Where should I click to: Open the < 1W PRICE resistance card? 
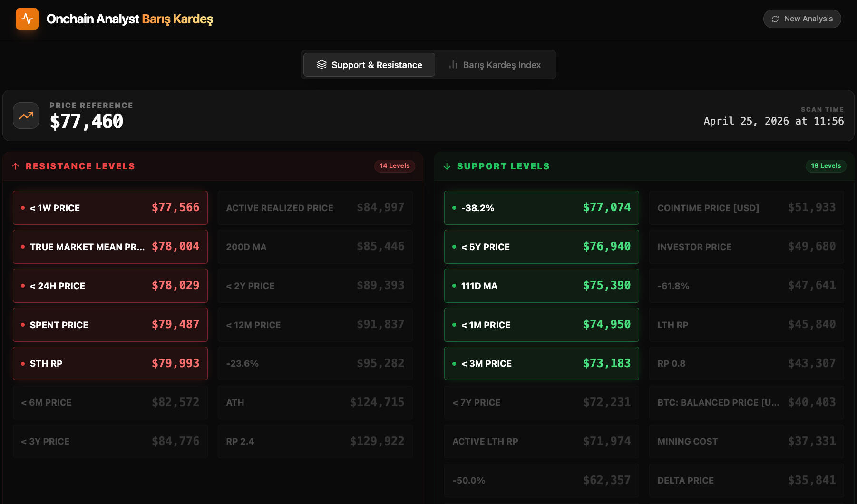(110, 208)
